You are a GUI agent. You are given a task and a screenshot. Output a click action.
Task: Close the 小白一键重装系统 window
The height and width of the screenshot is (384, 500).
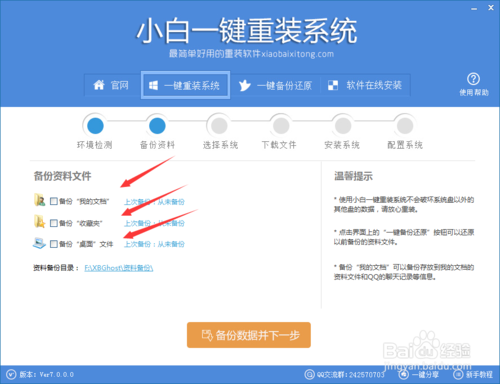coord(491,8)
